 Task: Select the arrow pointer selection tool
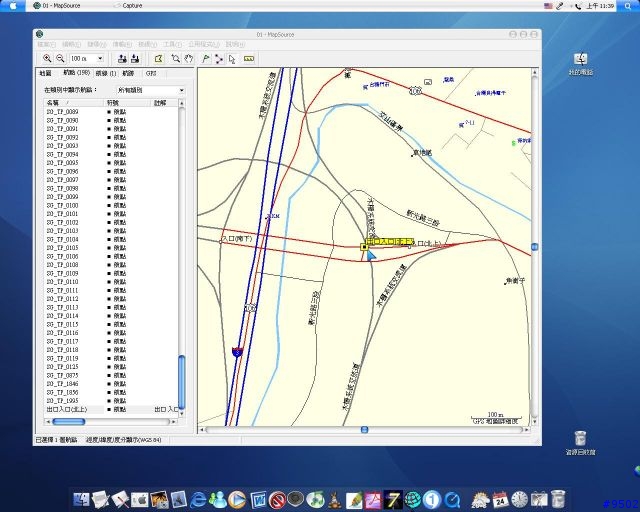pyautogui.click(x=232, y=59)
